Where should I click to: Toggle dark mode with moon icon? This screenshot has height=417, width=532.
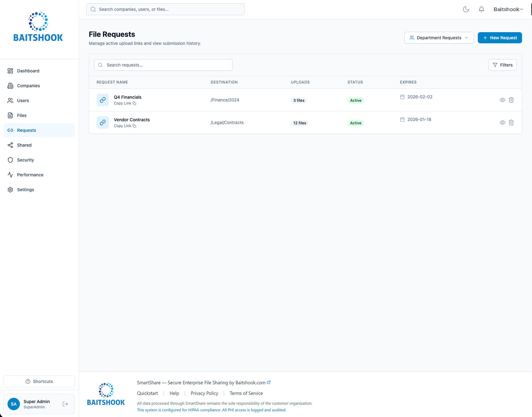point(466,9)
